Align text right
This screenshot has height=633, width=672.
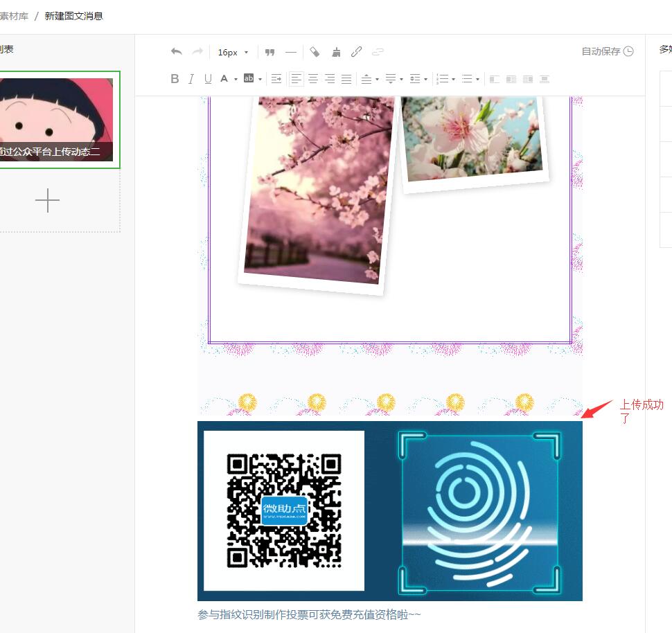point(330,79)
